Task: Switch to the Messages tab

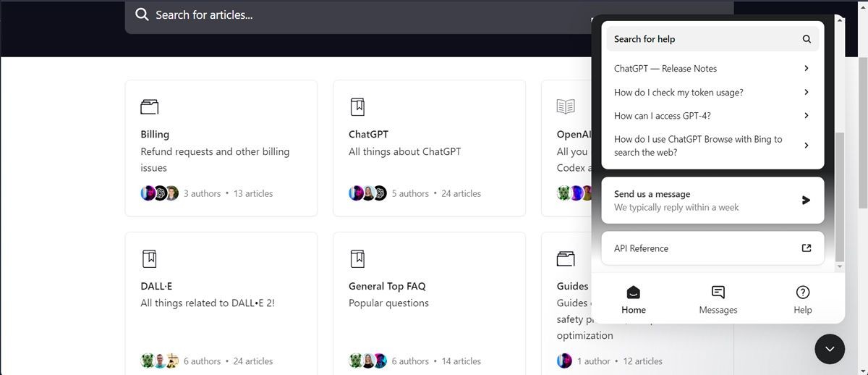Action: coord(718,300)
